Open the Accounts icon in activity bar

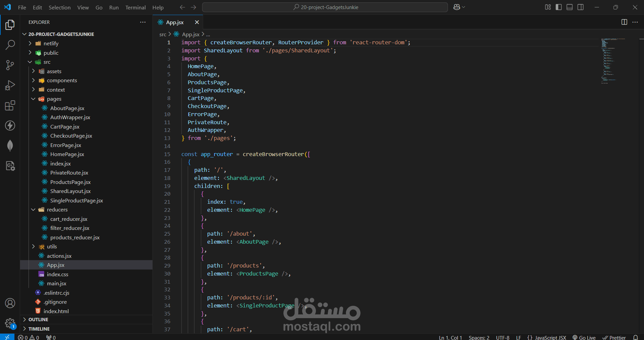click(10, 303)
